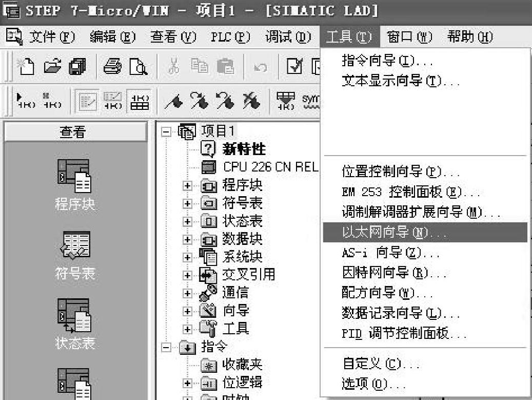
Task: Choose 数据记录向导(L) menu entry
Action: coord(425,313)
